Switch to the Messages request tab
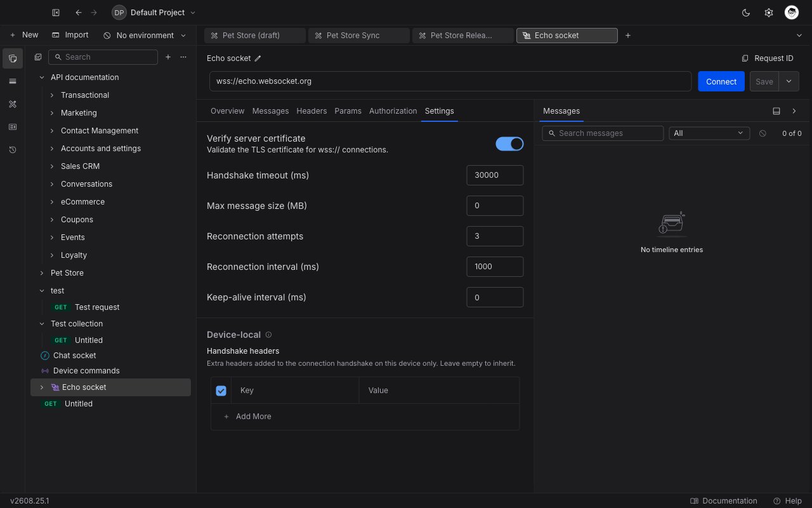 coord(270,111)
